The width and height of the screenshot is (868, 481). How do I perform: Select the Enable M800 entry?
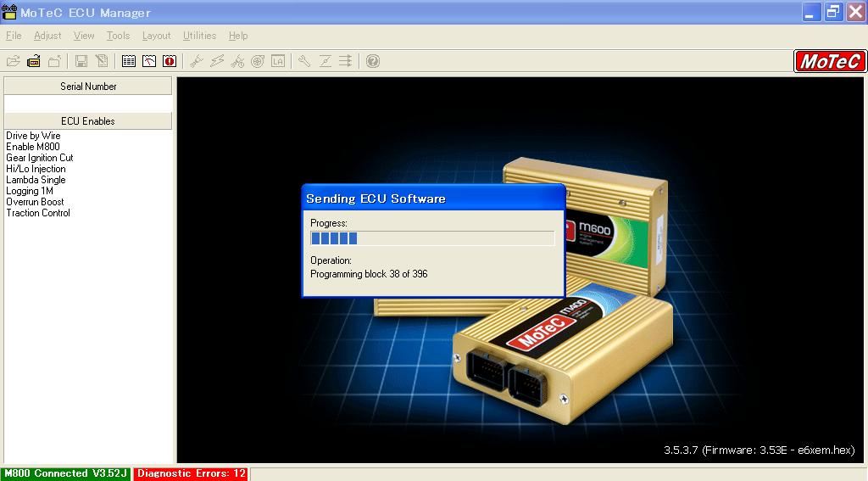[x=33, y=147]
